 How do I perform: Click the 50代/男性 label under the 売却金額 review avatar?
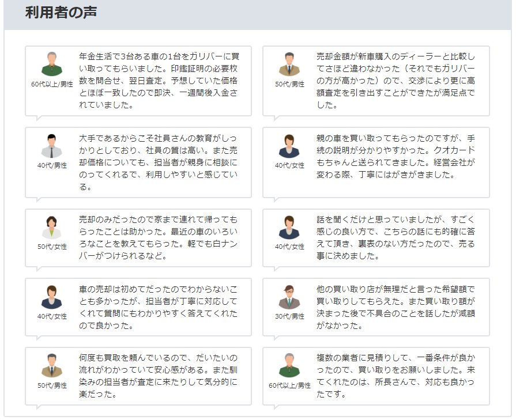coord(289,84)
